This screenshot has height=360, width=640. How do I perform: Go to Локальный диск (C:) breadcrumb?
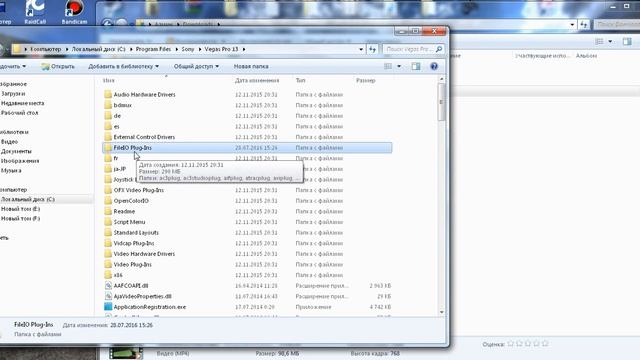[98, 49]
